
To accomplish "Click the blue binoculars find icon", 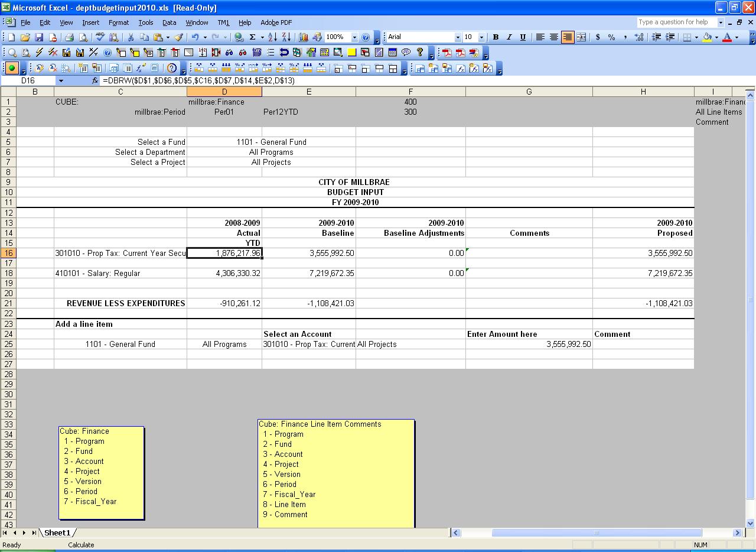I will click(229, 53).
